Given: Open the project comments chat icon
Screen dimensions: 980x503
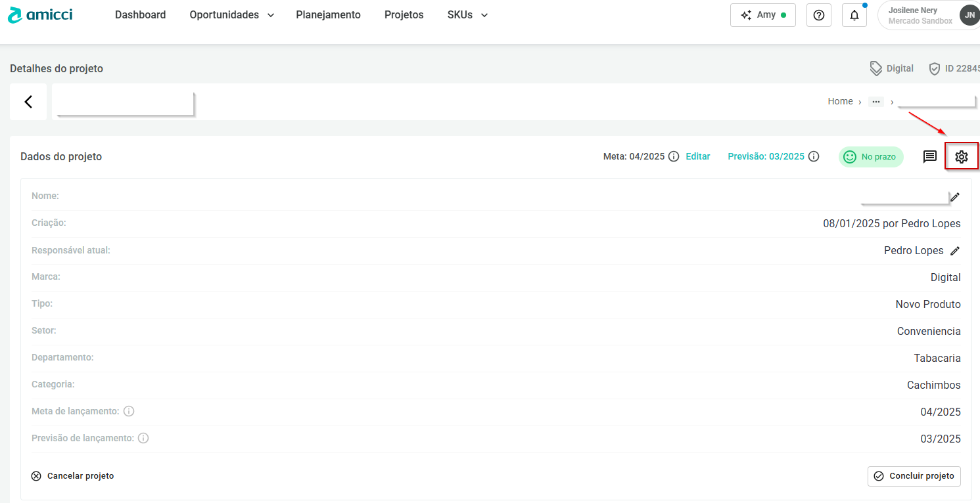Looking at the screenshot, I should [x=929, y=156].
